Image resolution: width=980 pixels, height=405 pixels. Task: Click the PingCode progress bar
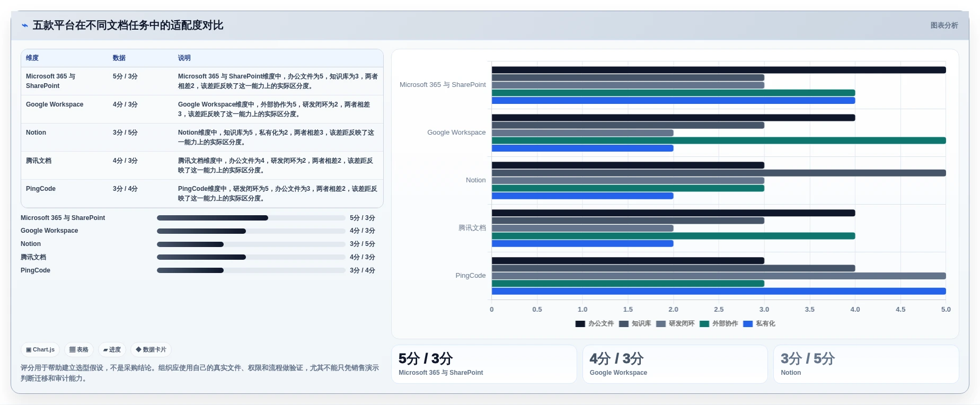point(251,270)
